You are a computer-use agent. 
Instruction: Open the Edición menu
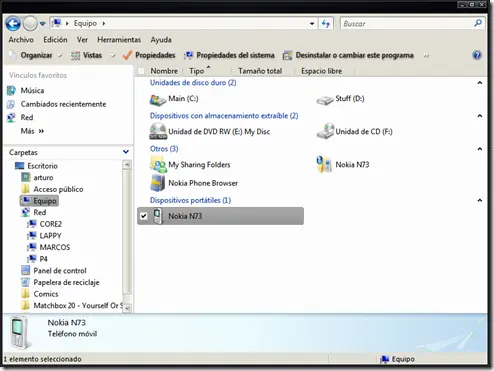pyautogui.click(x=55, y=40)
